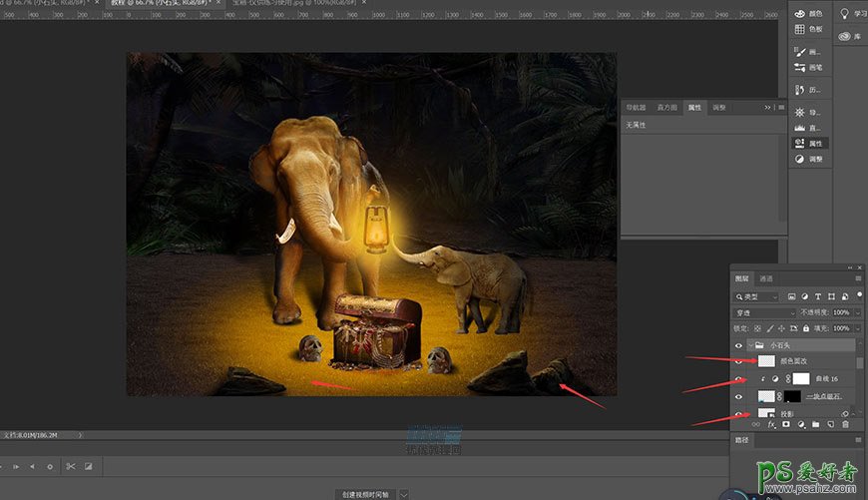Open the 颜色 (Color) panel icon

pyautogui.click(x=800, y=14)
